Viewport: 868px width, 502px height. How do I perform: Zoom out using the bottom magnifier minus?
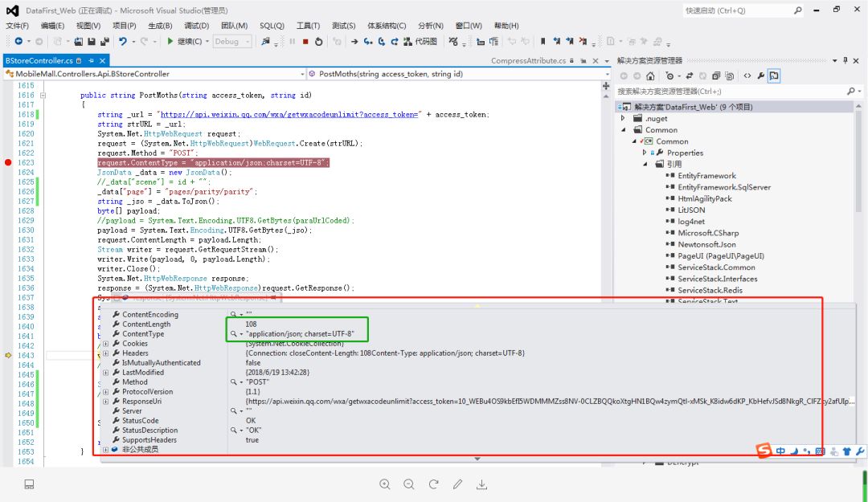point(409,484)
